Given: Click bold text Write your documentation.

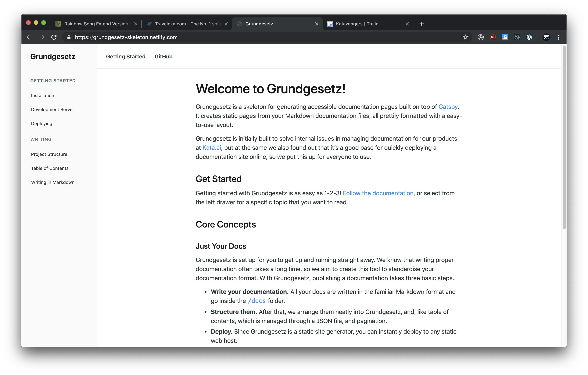Looking at the screenshot, I should click(249, 292).
